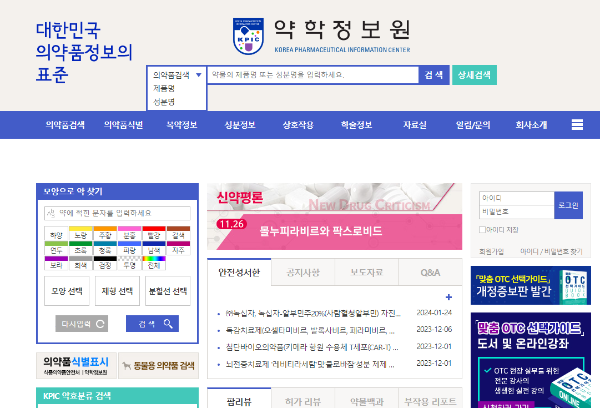Switch to the 안전성서한 tab

click(x=239, y=273)
